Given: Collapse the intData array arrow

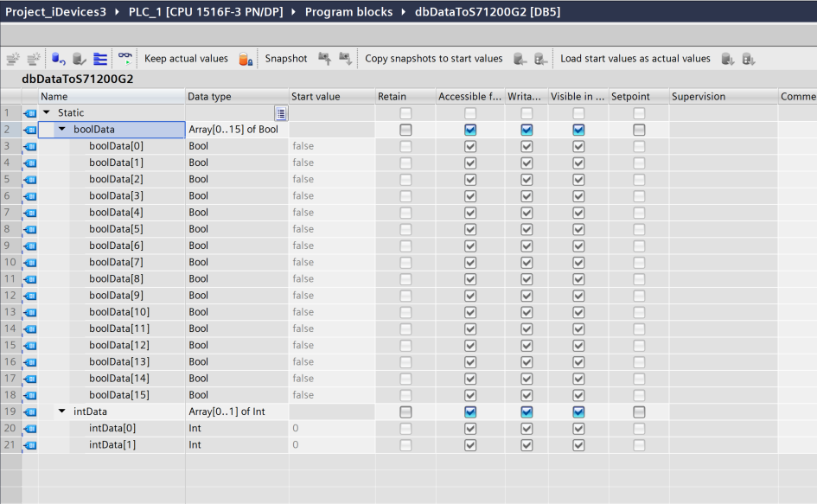Looking at the screenshot, I should coord(62,411).
